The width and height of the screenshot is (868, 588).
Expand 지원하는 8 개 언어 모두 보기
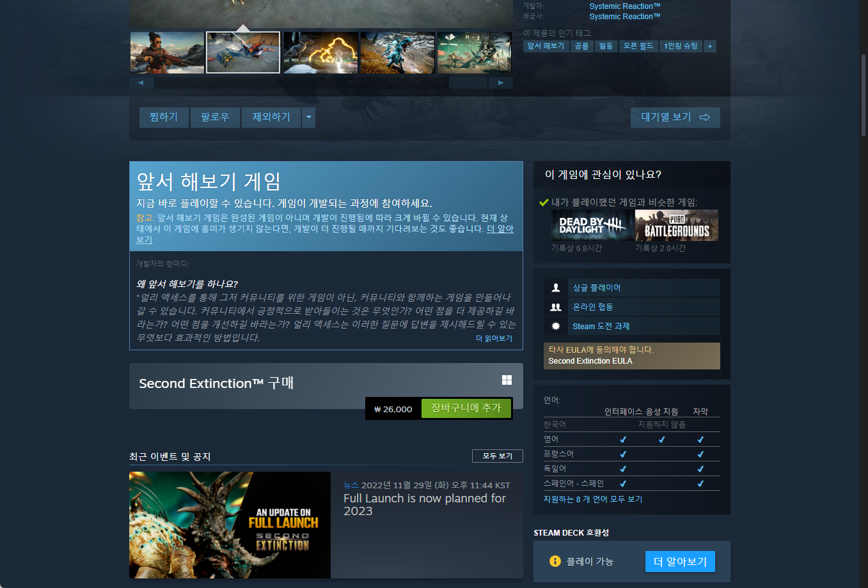click(593, 499)
